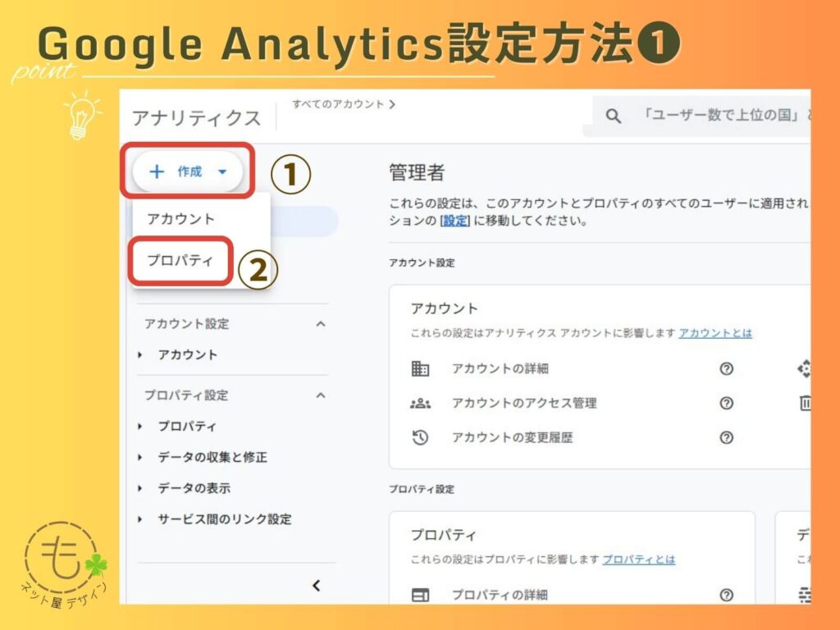Click help icon for アカウントの詳細
This screenshot has width=840, height=630.
point(727,368)
